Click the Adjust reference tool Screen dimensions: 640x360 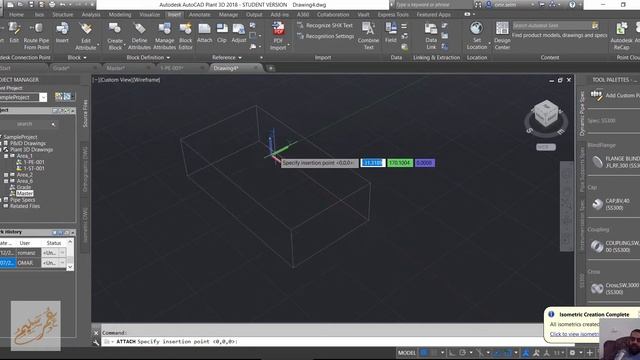239,33
